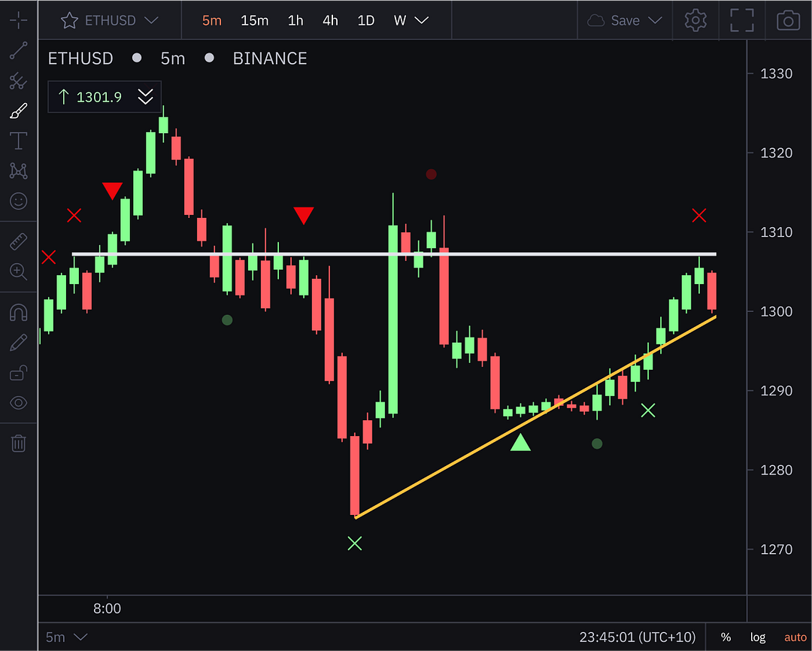Select the brush drawing tool
This screenshot has width=812, height=651.
point(18,111)
